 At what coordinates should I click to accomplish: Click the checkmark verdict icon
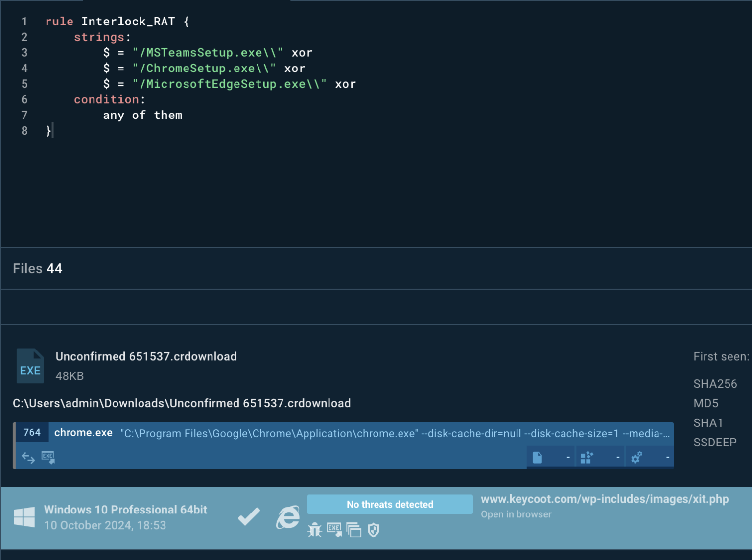tap(249, 517)
